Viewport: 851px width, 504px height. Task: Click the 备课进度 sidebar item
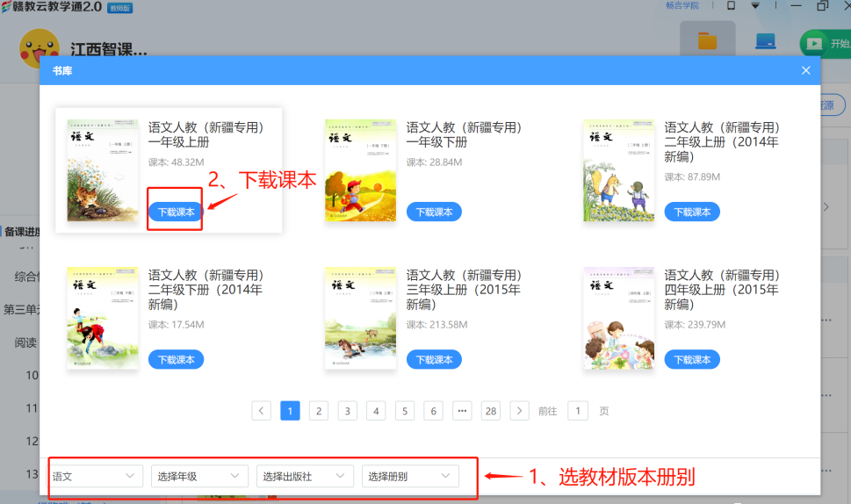(x=22, y=232)
